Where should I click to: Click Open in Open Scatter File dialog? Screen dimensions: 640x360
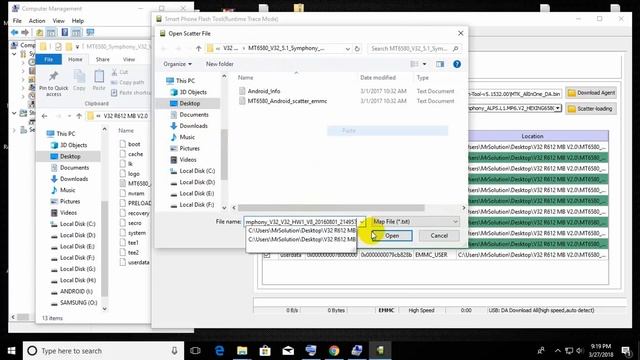click(392, 236)
